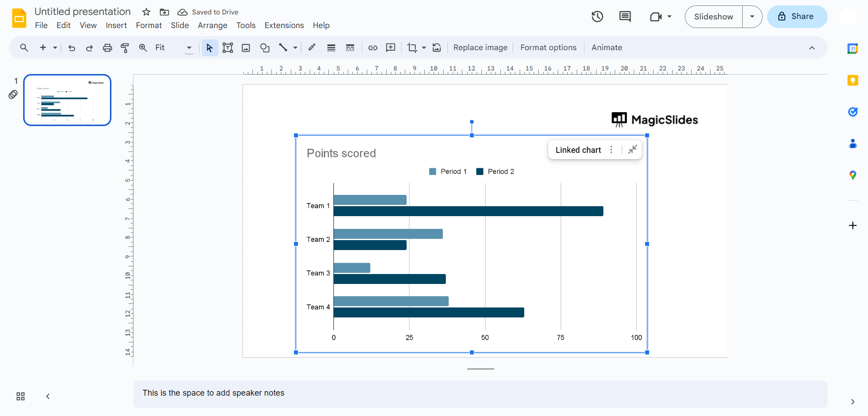868x416 pixels.
Task: Open the comments history icon
Action: pos(625,17)
